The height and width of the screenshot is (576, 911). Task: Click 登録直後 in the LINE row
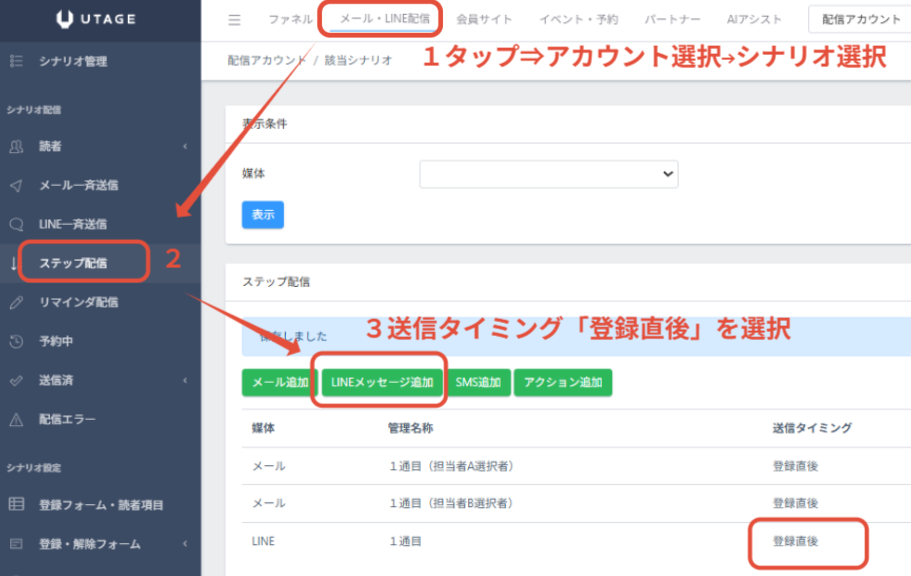795,541
